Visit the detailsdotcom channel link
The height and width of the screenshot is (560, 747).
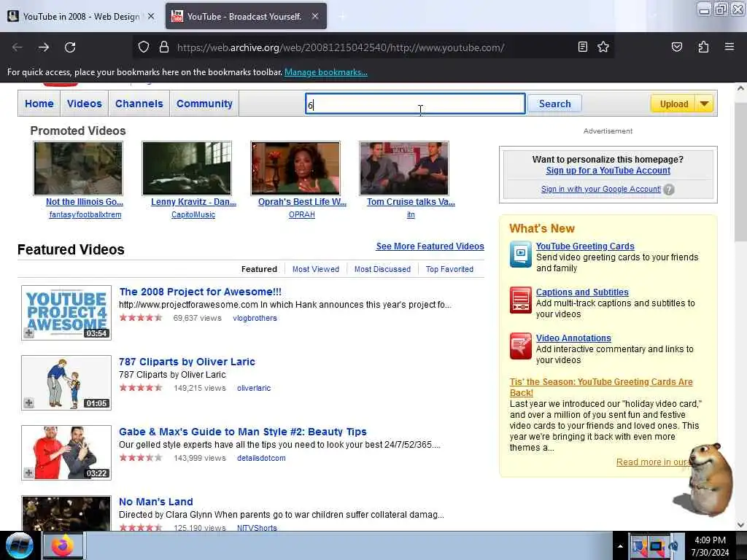pyautogui.click(x=261, y=458)
